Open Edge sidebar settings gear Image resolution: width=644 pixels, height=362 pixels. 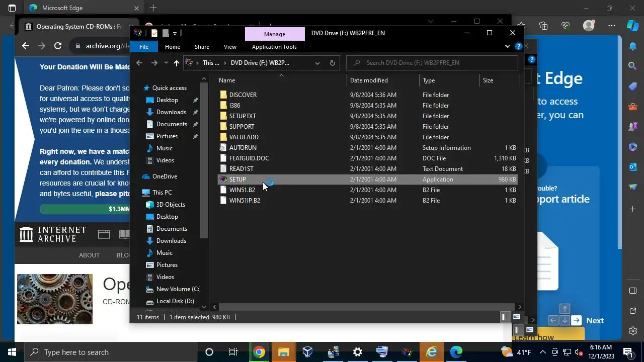click(x=633, y=331)
